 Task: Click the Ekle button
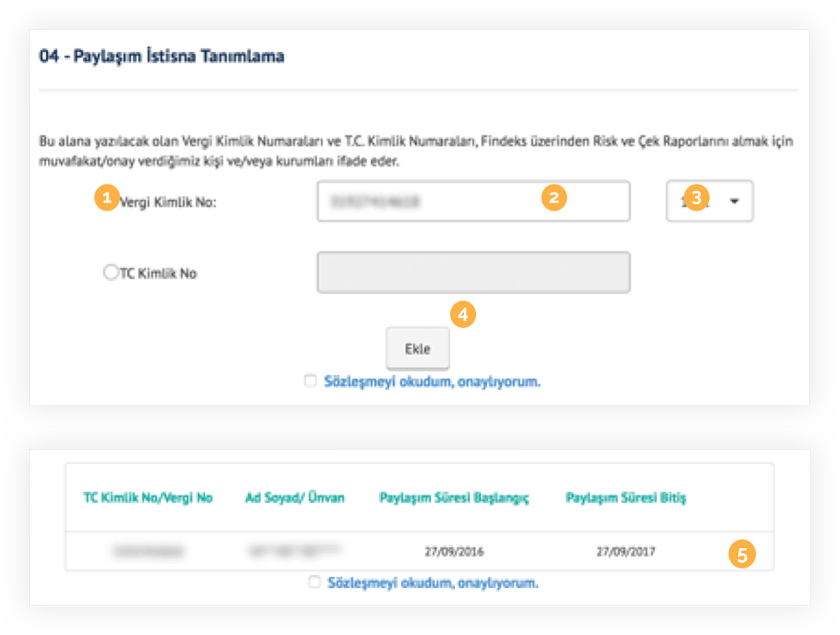pos(417,349)
